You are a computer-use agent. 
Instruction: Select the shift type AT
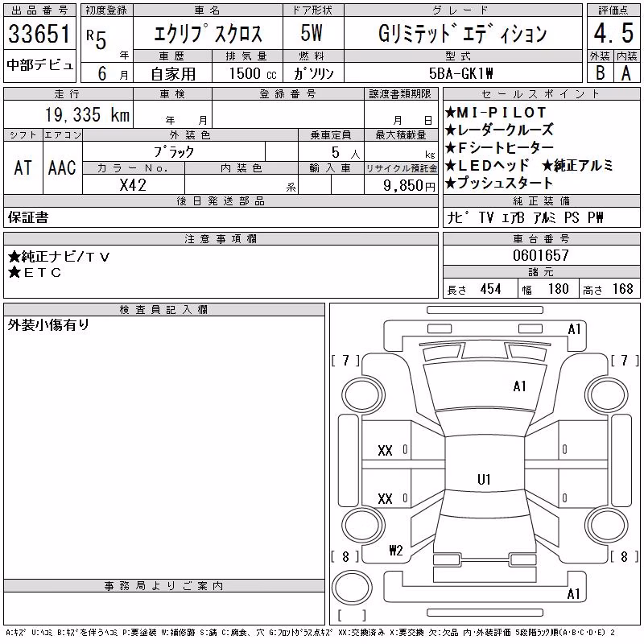23,168
